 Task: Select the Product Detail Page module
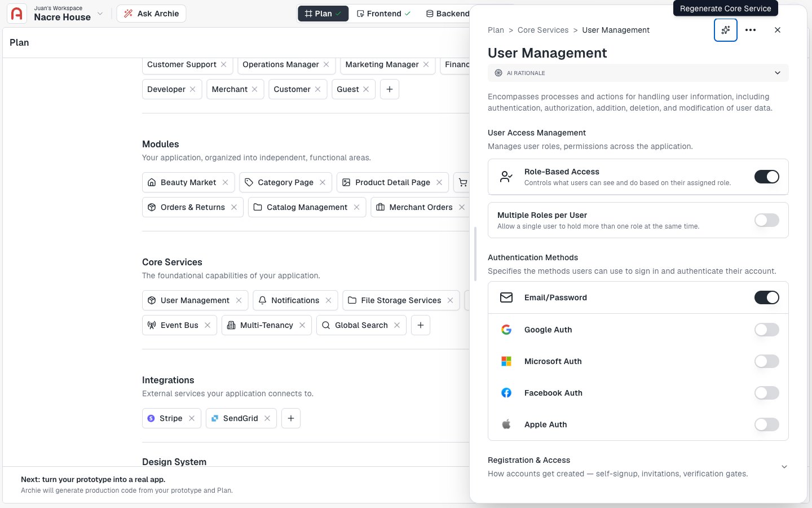pyautogui.click(x=392, y=182)
